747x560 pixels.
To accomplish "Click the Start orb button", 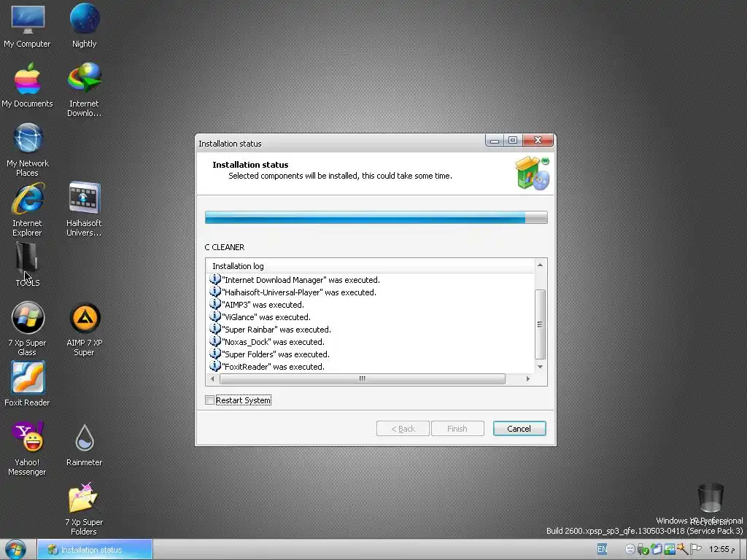I will click(x=16, y=550).
